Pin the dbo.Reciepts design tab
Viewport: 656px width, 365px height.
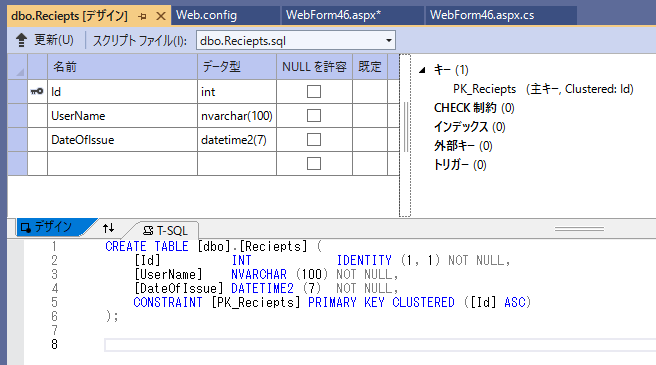(143, 16)
